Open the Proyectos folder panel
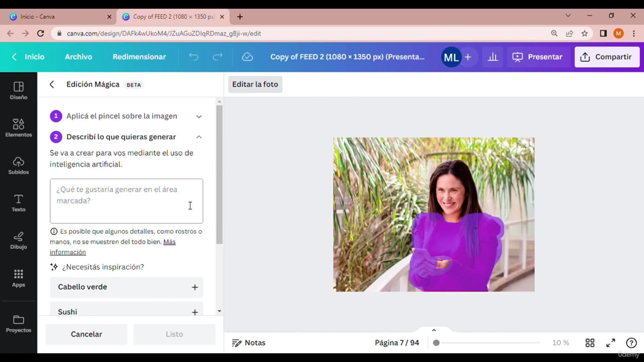Viewport: 644px width, 362px height. pyautogui.click(x=18, y=324)
